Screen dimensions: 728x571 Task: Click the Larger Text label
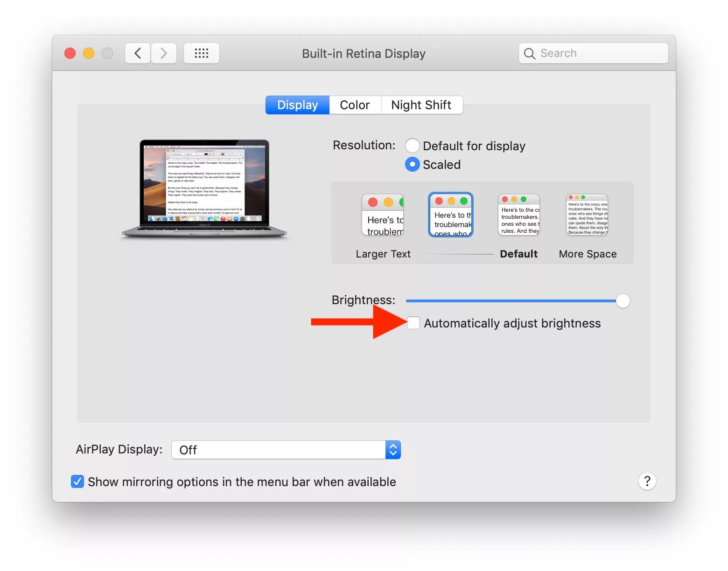click(x=383, y=254)
